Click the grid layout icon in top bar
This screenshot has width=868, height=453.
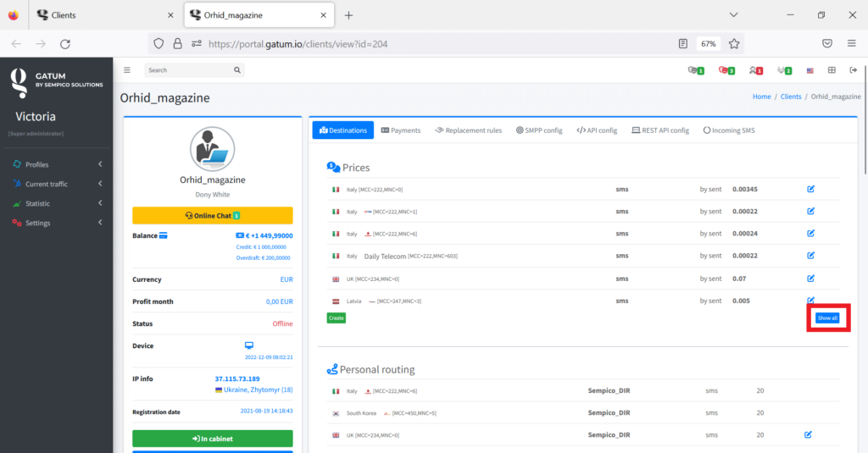click(832, 70)
